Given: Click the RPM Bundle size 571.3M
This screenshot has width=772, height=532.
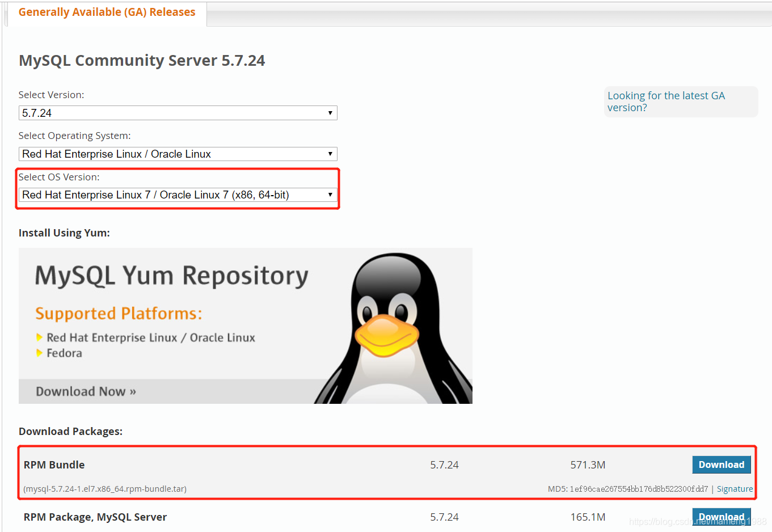Looking at the screenshot, I should [x=588, y=465].
